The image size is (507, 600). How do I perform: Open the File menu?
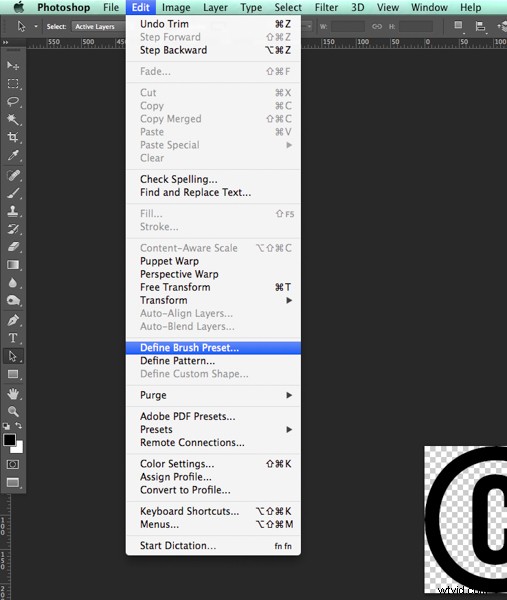[111, 7]
